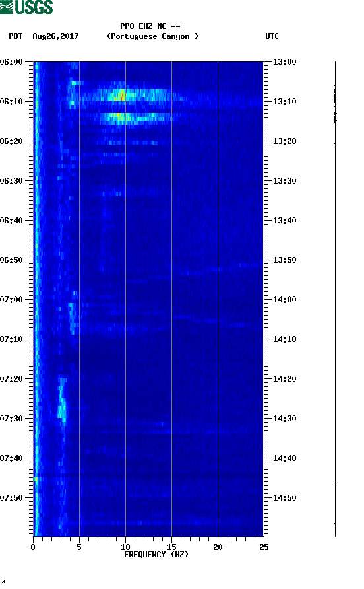Click the 15 Hz frequency axis label

[171, 547]
